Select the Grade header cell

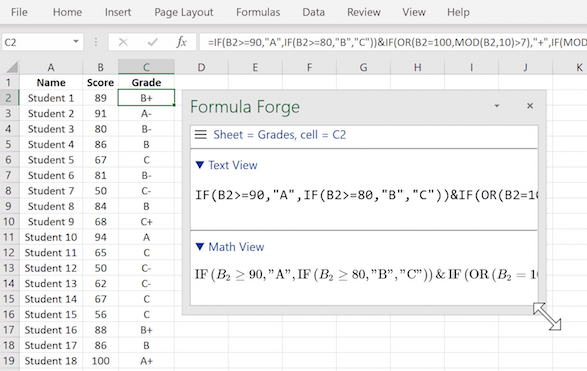click(x=146, y=82)
